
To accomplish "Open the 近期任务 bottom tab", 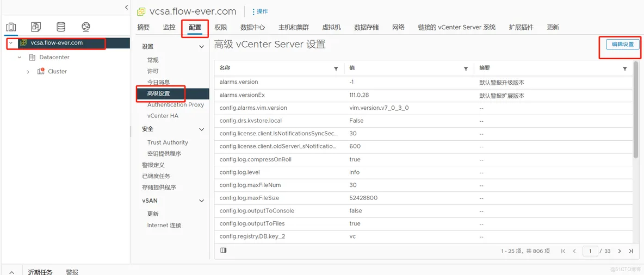I will tap(40, 272).
